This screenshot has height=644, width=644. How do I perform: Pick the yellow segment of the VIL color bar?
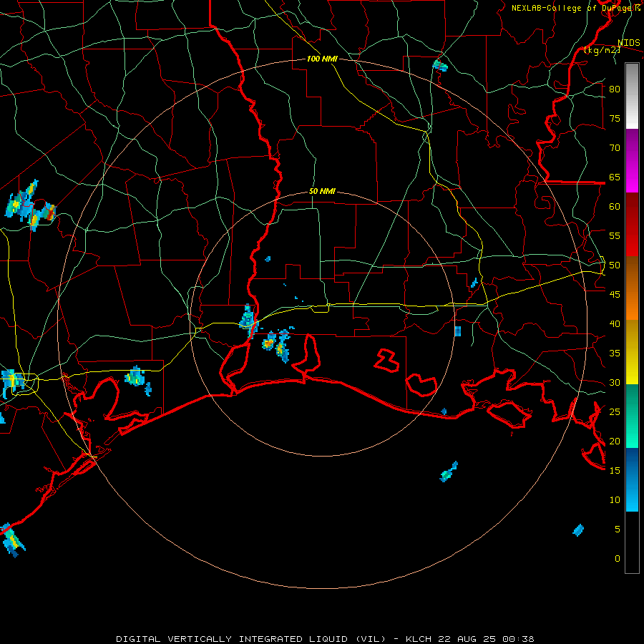point(632,352)
